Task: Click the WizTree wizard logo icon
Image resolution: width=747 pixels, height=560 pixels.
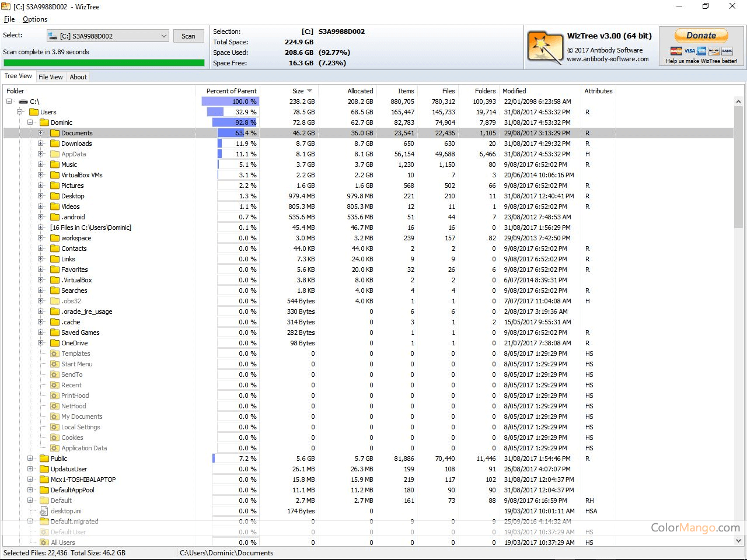Action: (x=545, y=47)
